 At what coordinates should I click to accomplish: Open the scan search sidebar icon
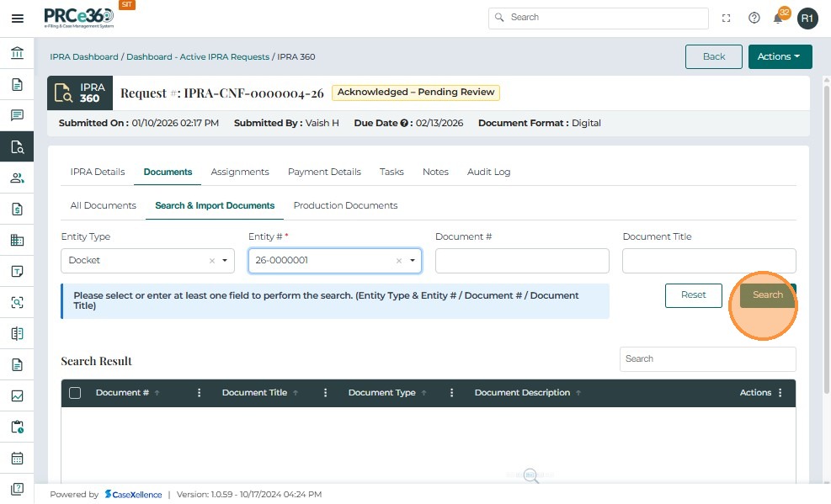click(17, 302)
